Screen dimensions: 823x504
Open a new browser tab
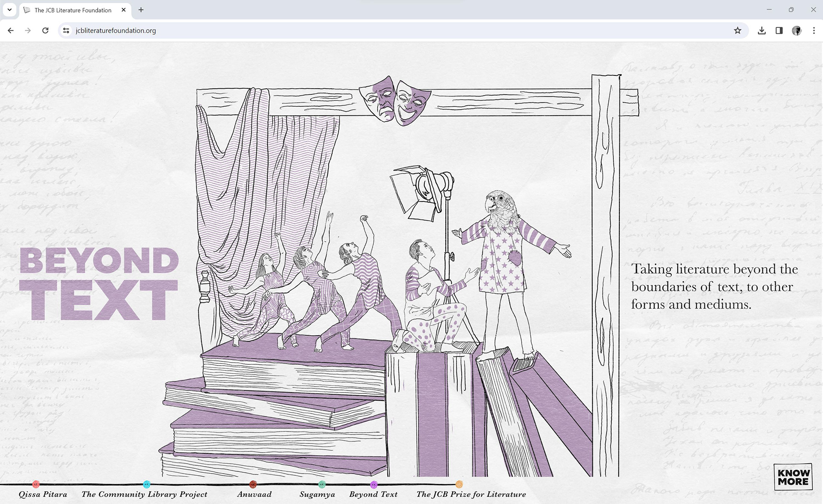[x=141, y=10]
